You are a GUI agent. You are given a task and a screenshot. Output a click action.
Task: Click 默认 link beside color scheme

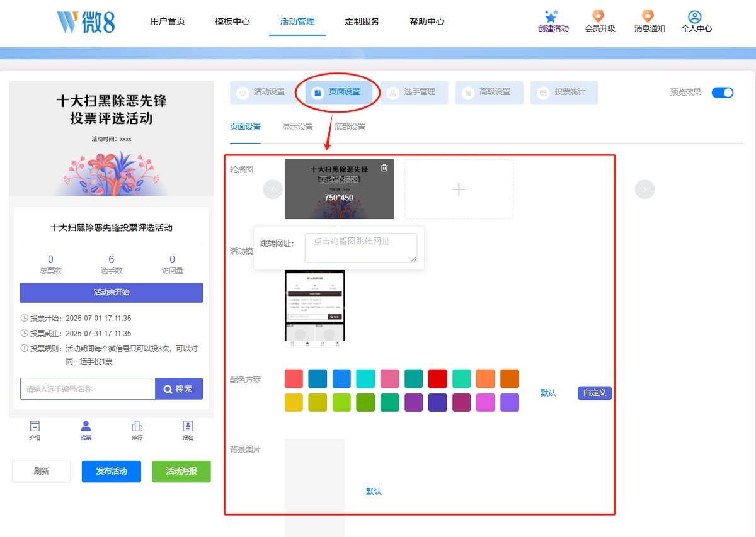[549, 393]
